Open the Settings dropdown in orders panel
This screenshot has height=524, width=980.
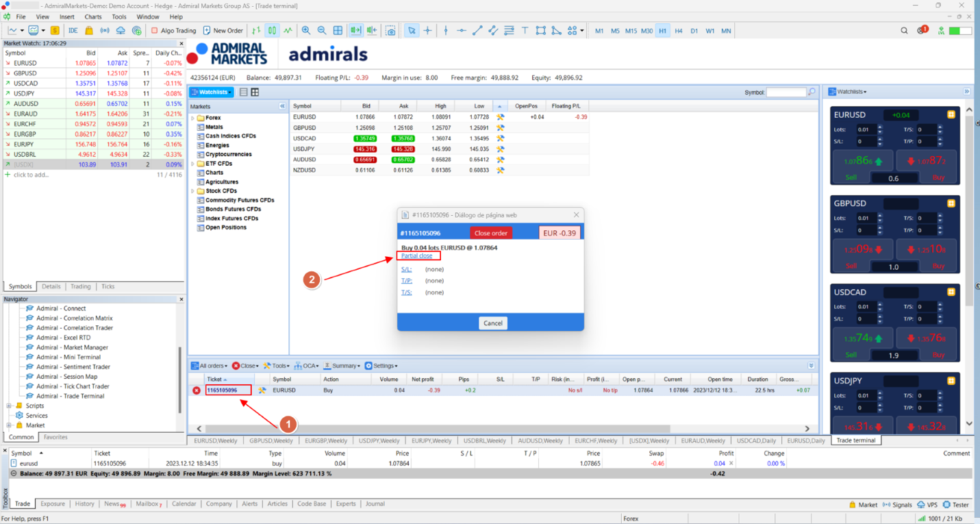coord(381,366)
